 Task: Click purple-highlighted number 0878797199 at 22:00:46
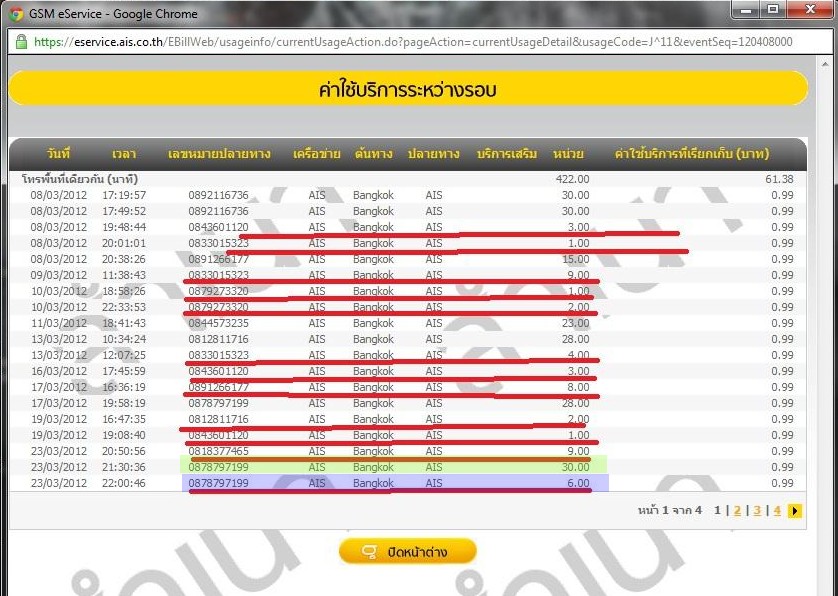tap(218, 483)
